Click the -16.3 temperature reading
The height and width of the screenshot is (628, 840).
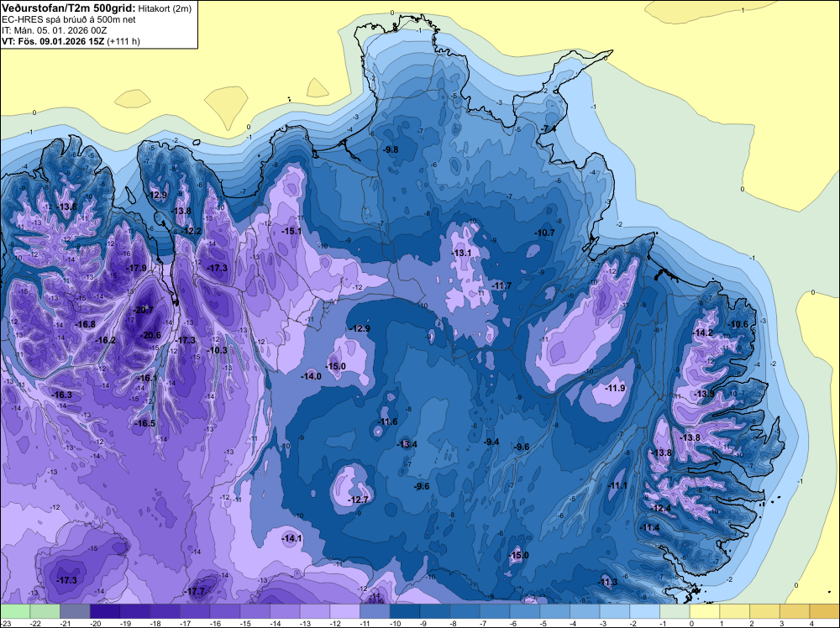[x=61, y=395]
